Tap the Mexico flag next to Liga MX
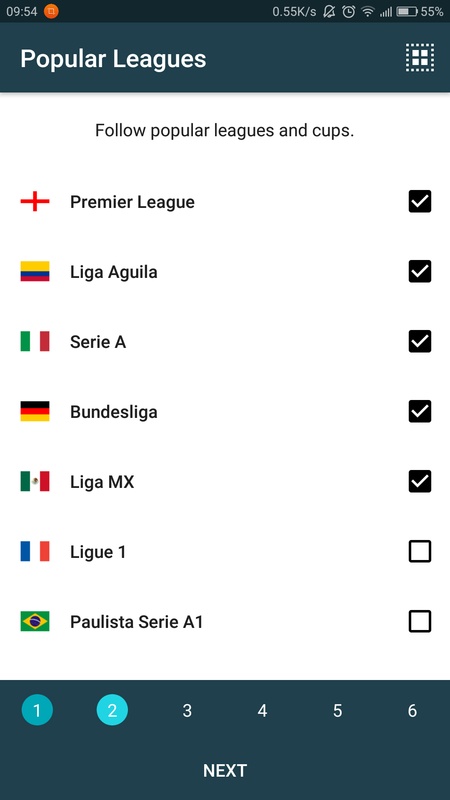The height and width of the screenshot is (800, 450). pos(35,481)
